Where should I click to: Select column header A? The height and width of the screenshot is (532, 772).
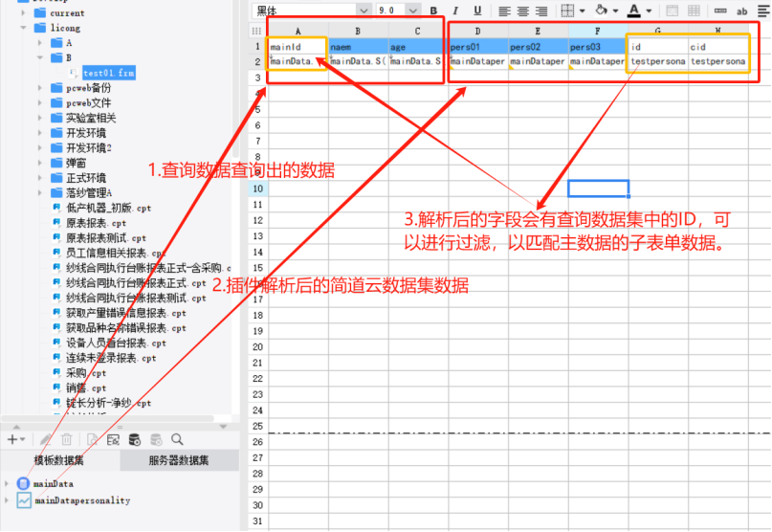coord(298,31)
